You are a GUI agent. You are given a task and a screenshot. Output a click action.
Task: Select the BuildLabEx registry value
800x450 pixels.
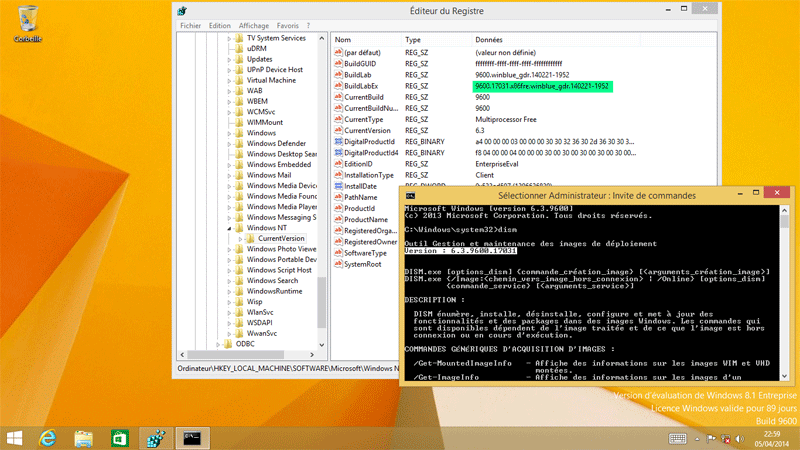(x=364, y=86)
